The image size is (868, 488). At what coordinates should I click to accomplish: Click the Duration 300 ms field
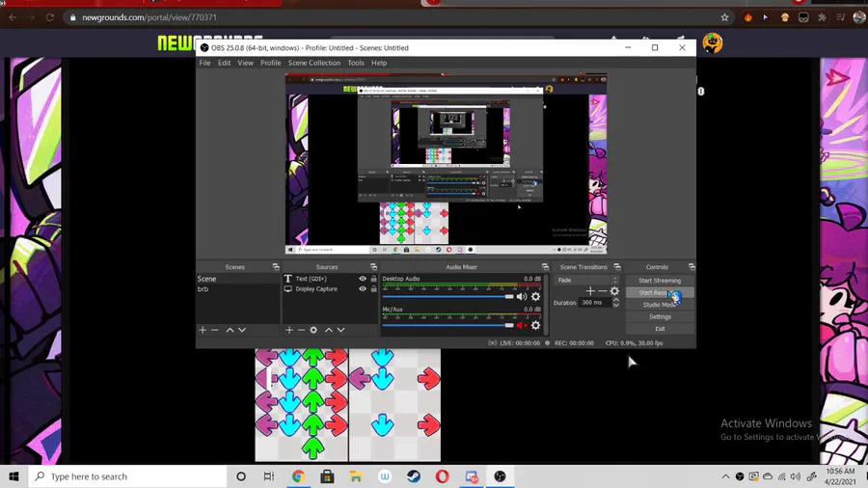tap(594, 303)
